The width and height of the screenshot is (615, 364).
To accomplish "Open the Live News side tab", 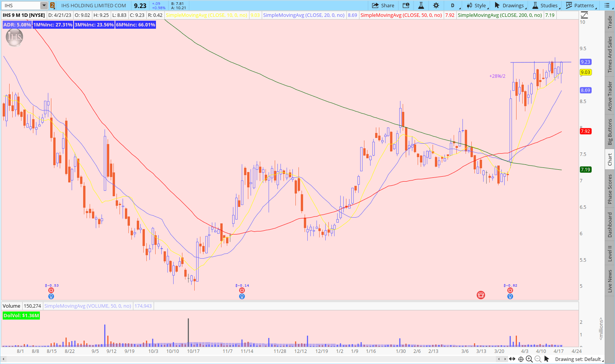I will coord(610,281).
